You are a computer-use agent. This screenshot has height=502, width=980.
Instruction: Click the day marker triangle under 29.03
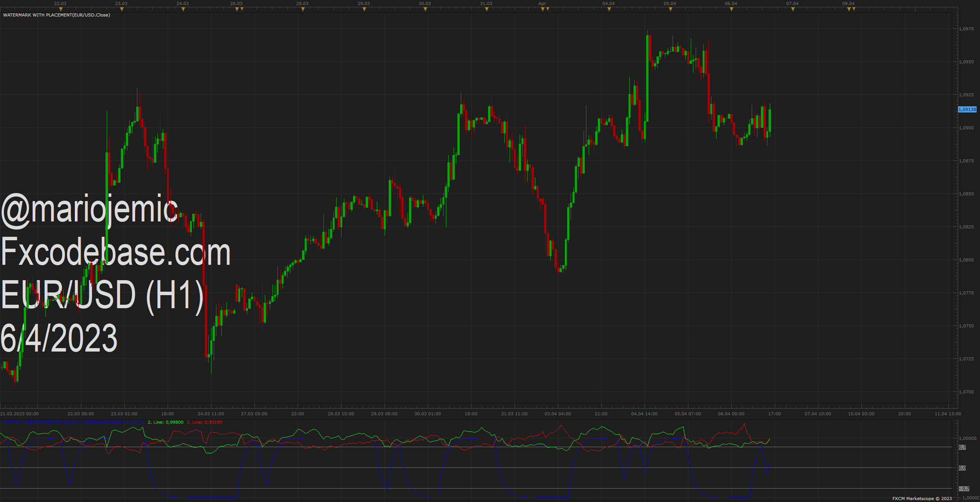tap(364, 9)
